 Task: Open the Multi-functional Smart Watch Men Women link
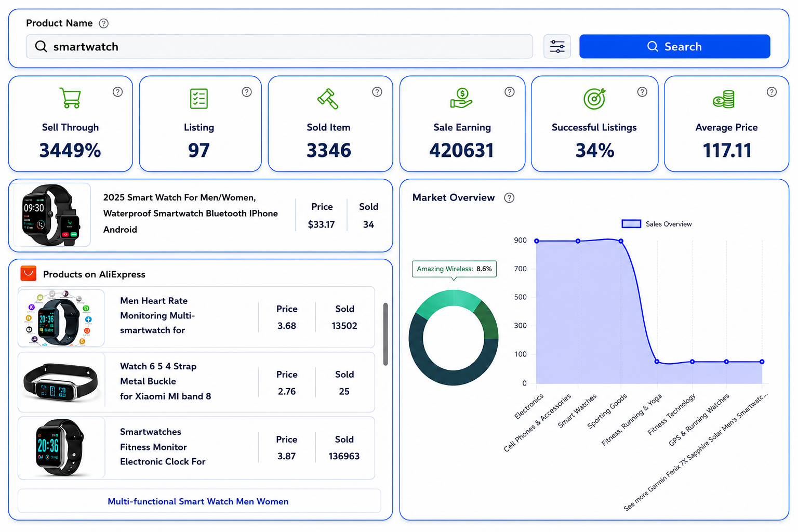(x=198, y=501)
